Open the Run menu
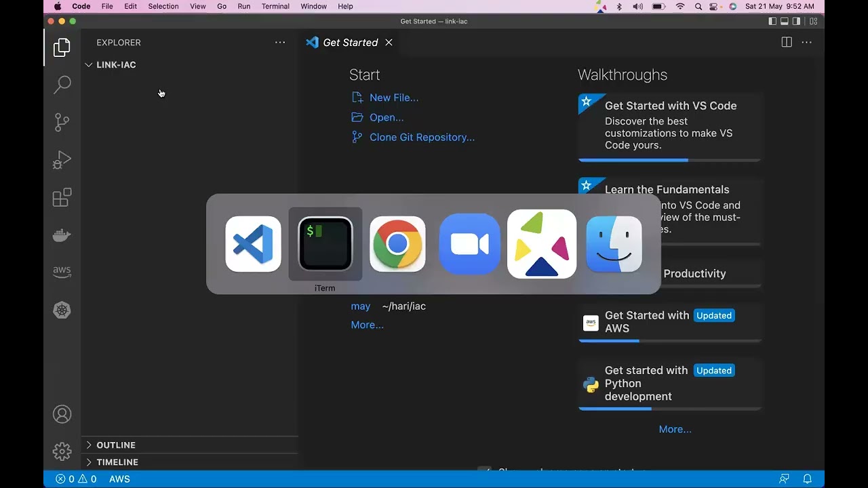 click(x=244, y=6)
